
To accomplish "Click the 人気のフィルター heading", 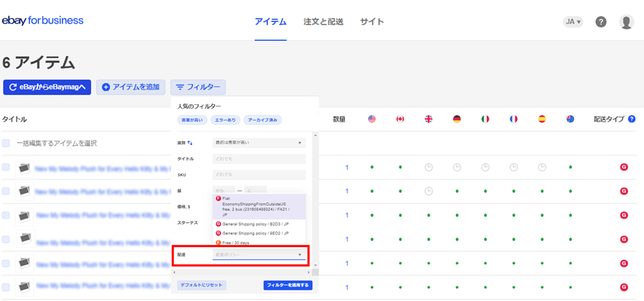I will (199, 106).
